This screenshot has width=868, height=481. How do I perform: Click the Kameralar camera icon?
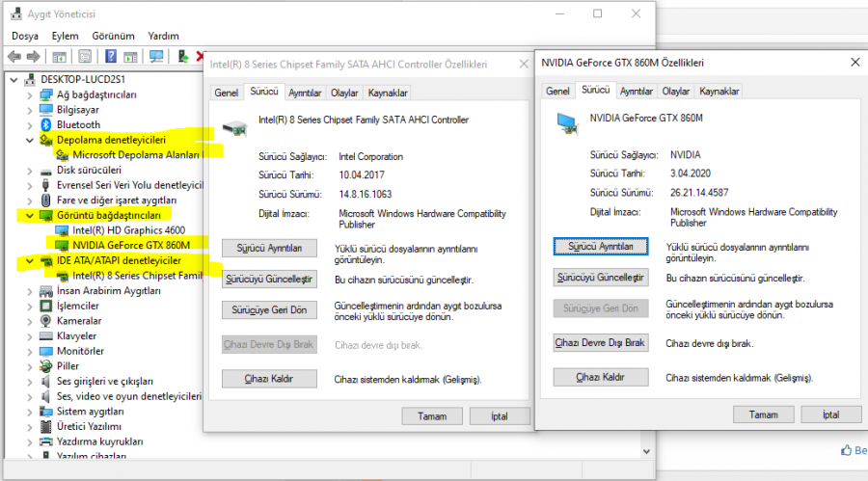pos(46,320)
